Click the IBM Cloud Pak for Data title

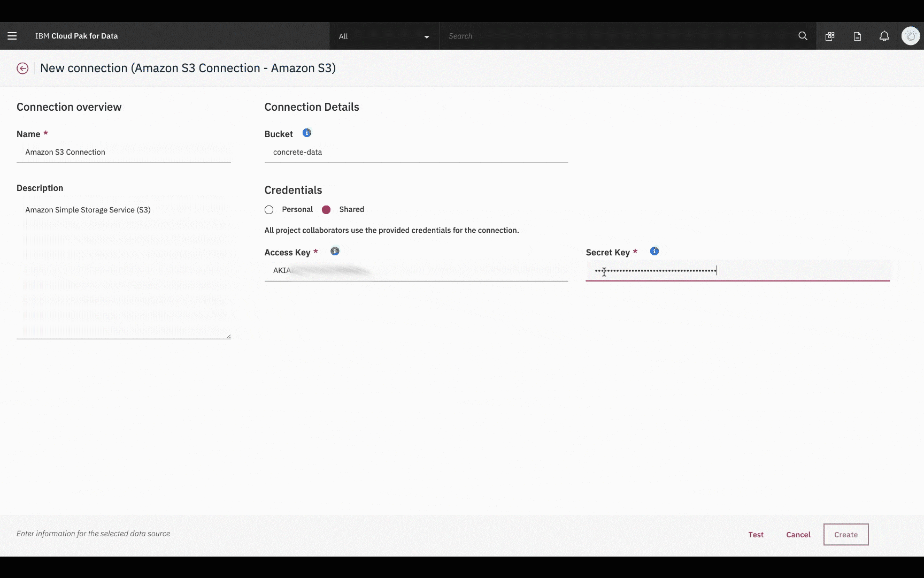point(76,36)
